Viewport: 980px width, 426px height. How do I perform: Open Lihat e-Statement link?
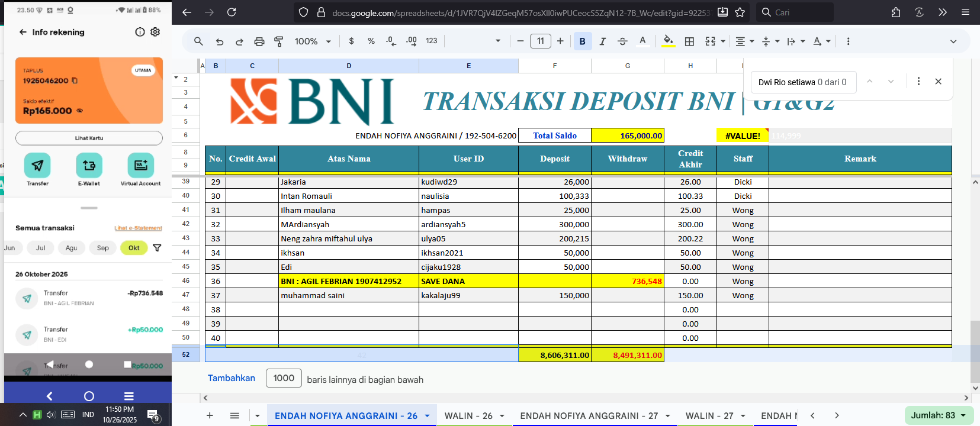138,228
